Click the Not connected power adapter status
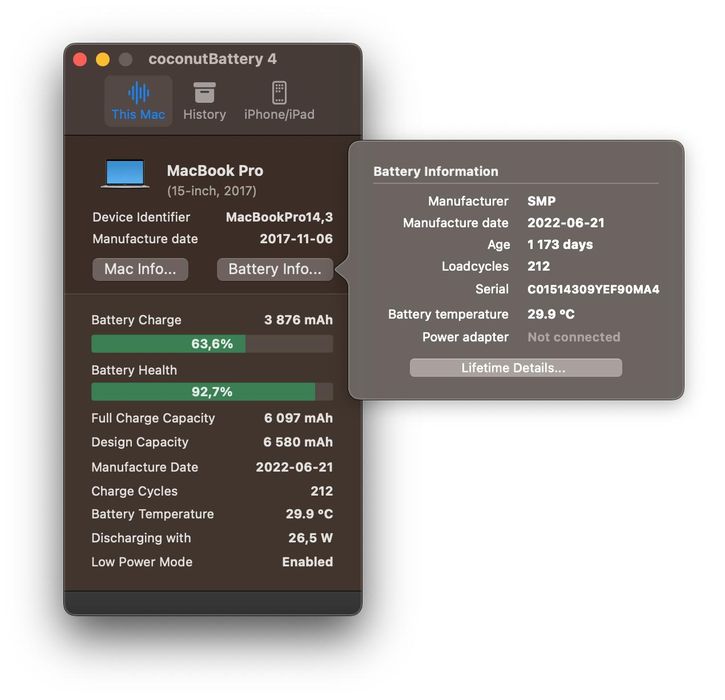Screen dimensions: 725x700 pos(574,337)
